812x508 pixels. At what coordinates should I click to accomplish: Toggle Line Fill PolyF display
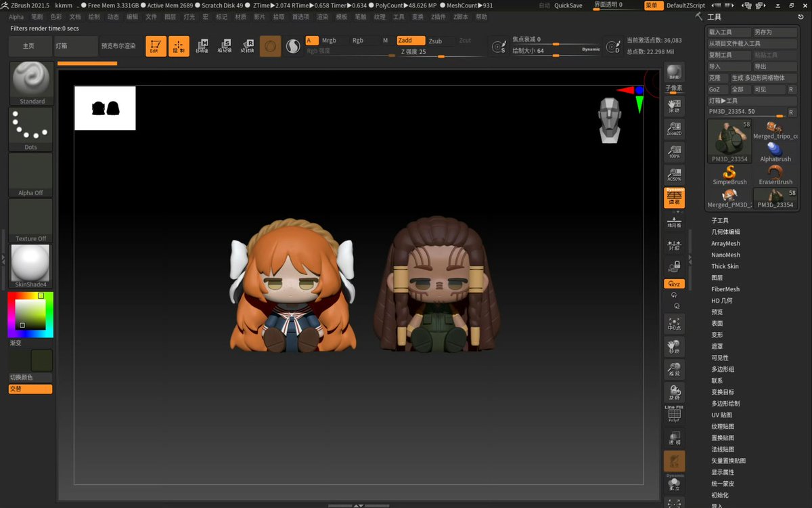click(x=674, y=414)
